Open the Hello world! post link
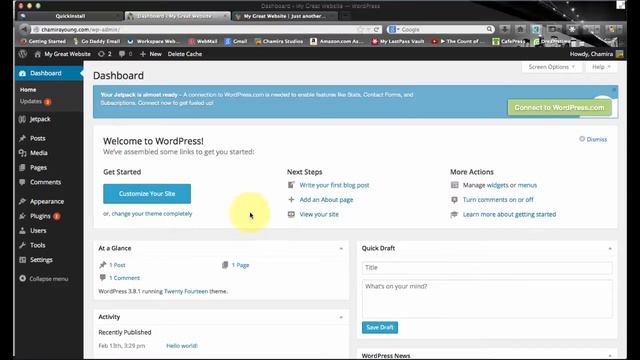Screen dimensions: 640x360 pos(182,346)
